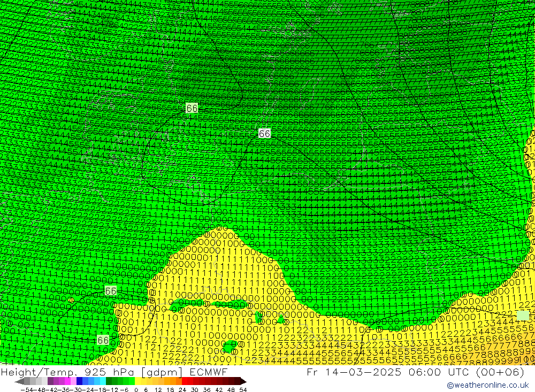Click the '(00+06)' forecast offset text
This screenshot has height=392, width=535.
point(500,372)
